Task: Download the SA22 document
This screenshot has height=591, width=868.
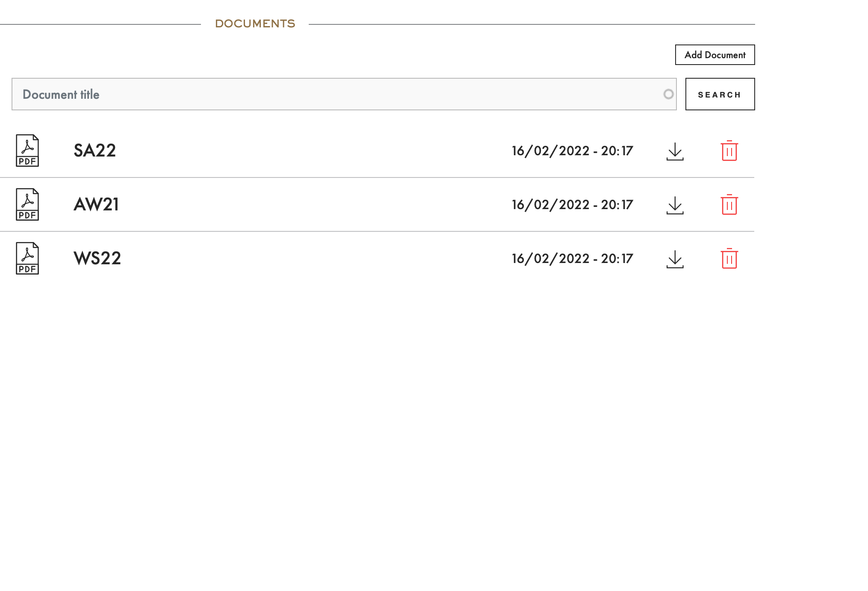Action: pyautogui.click(x=675, y=151)
